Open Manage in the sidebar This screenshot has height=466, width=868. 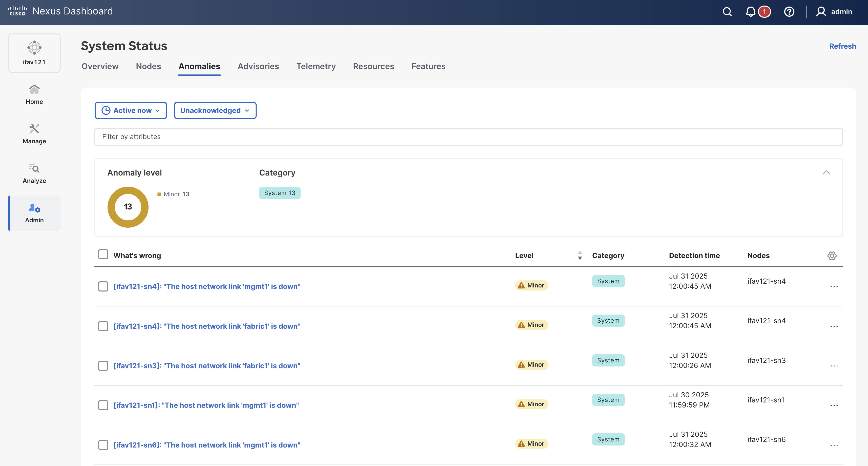34,134
